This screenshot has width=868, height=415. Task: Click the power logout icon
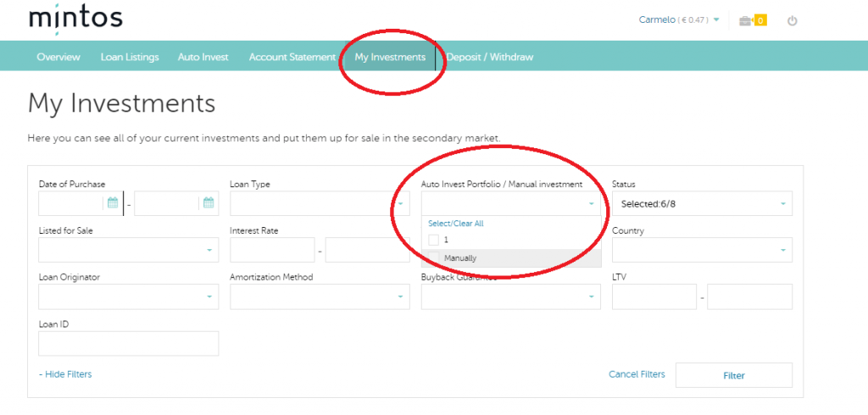(x=793, y=20)
